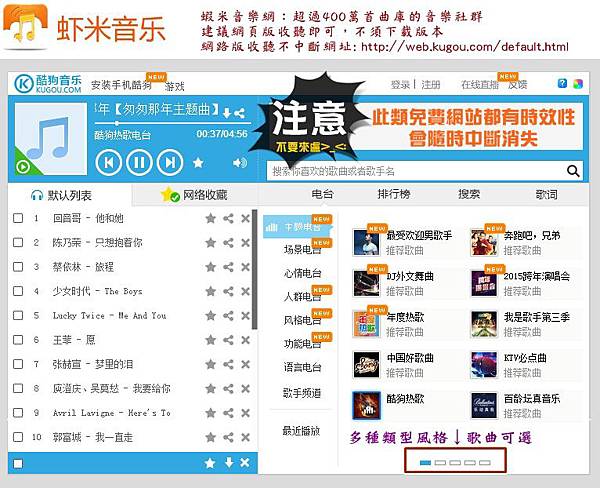The image size is (600, 488).
Task: Click the album art play badge
Action: 23,167
